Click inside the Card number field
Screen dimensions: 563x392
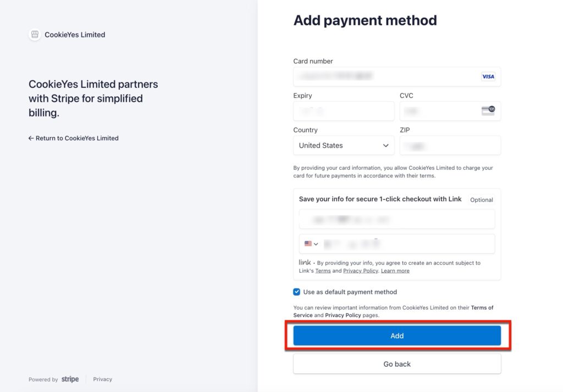pos(385,76)
